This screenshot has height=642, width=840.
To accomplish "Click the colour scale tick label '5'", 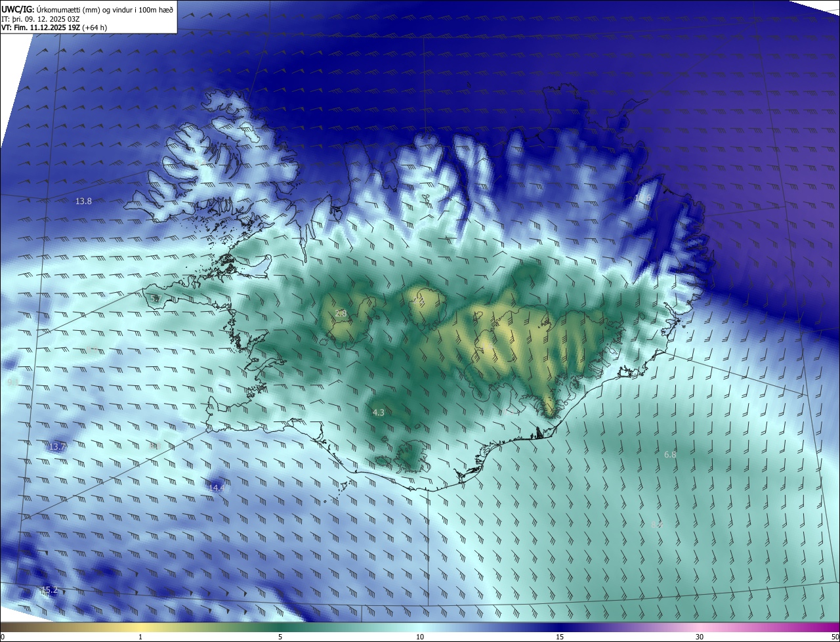I will (280, 637).
